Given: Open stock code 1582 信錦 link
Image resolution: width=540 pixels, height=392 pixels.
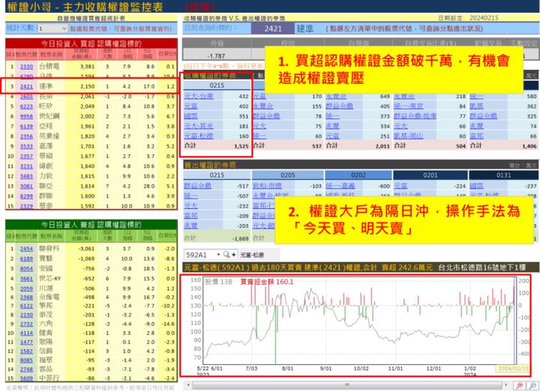Looking at the screenshot, I should pyautogui.click(x=26, y=351).
